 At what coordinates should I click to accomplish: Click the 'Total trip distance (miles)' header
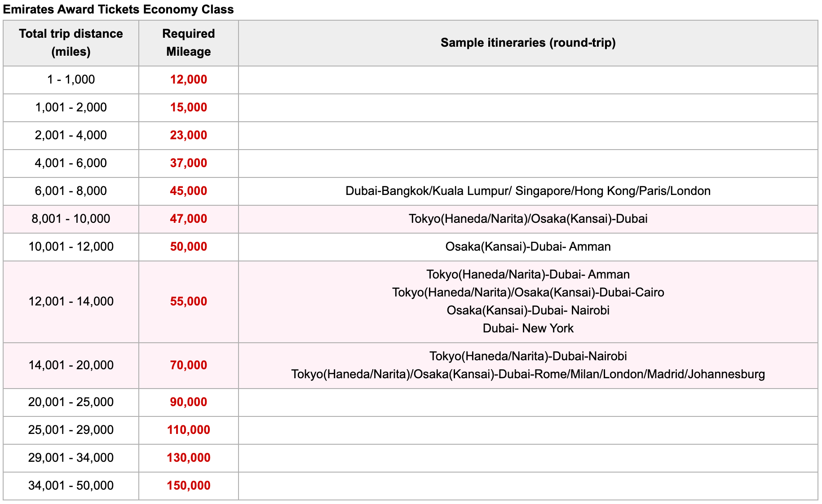click(71, 43)
